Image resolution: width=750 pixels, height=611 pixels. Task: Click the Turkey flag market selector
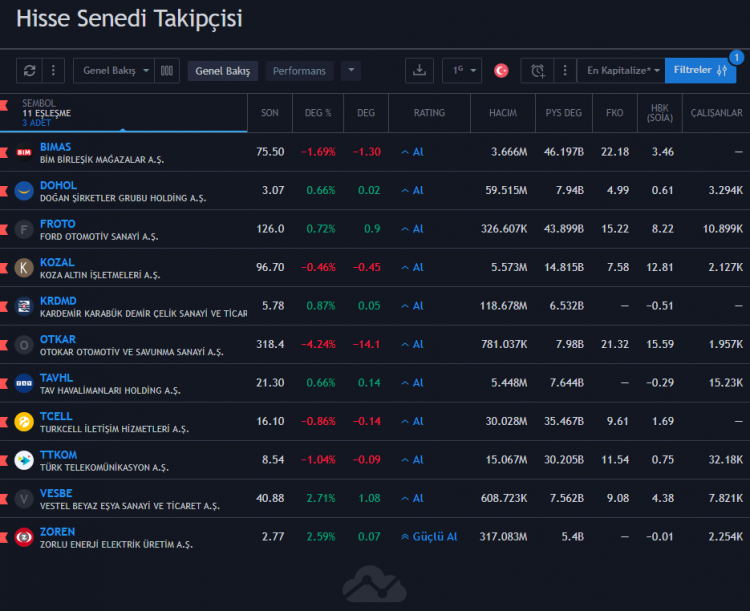(x=501, y=71)
